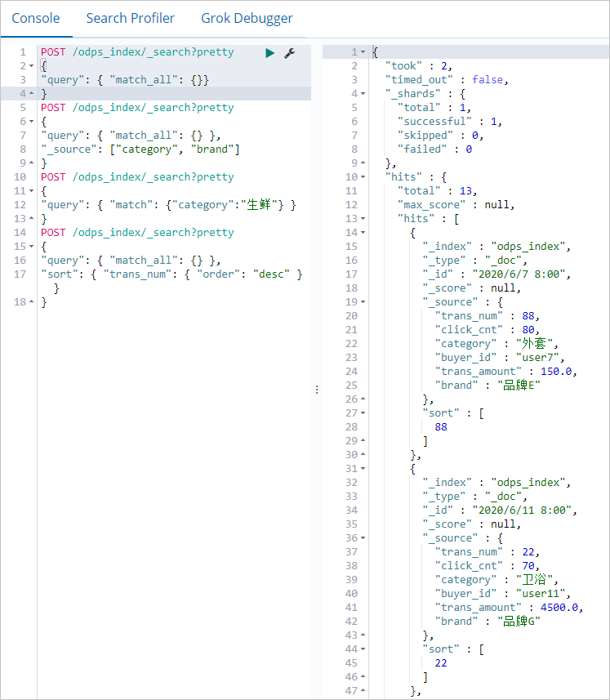Viewport: 610px width, 700px height.
Task: Click the "_id" : "2020/6/11 8:00" line
Action: [x=500, y=511]
